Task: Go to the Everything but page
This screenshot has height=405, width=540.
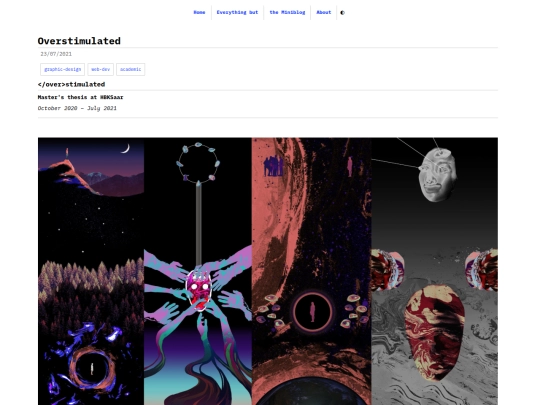Action: click(237, 12)
